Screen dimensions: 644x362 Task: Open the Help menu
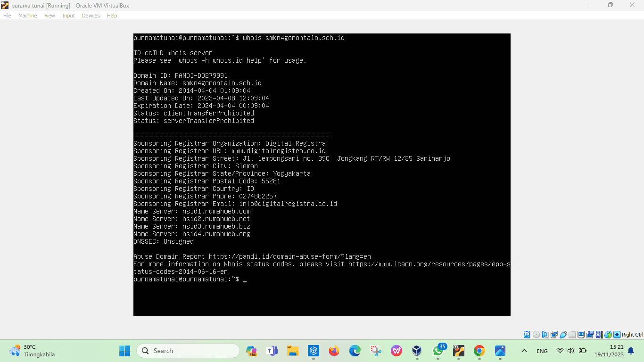[112, 16]
